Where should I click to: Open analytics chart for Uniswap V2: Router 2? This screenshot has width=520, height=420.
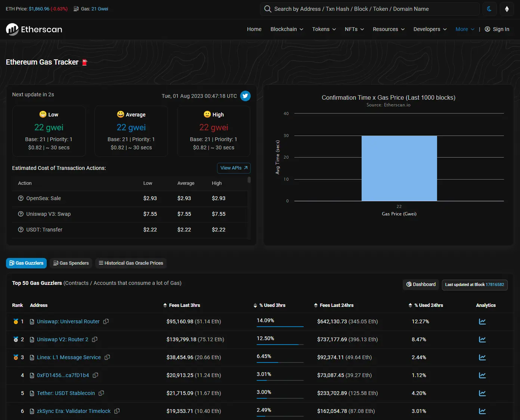[x=482, y=339]
